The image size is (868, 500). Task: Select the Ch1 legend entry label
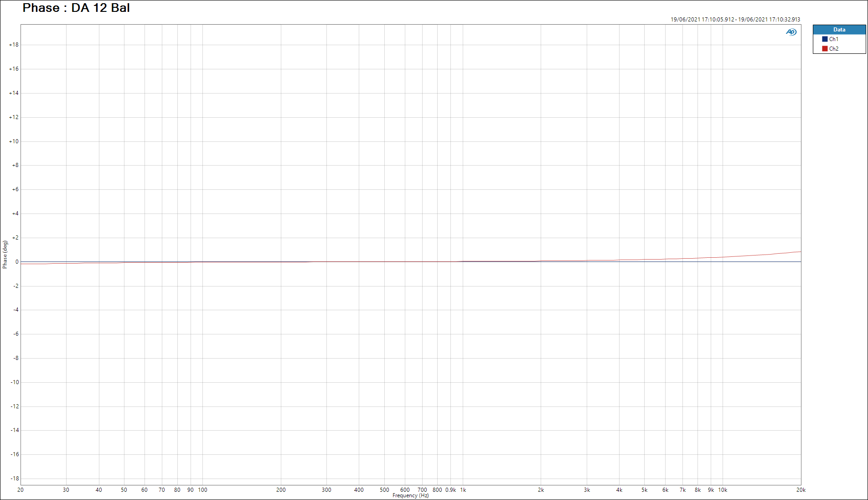[x=833, y=39]
